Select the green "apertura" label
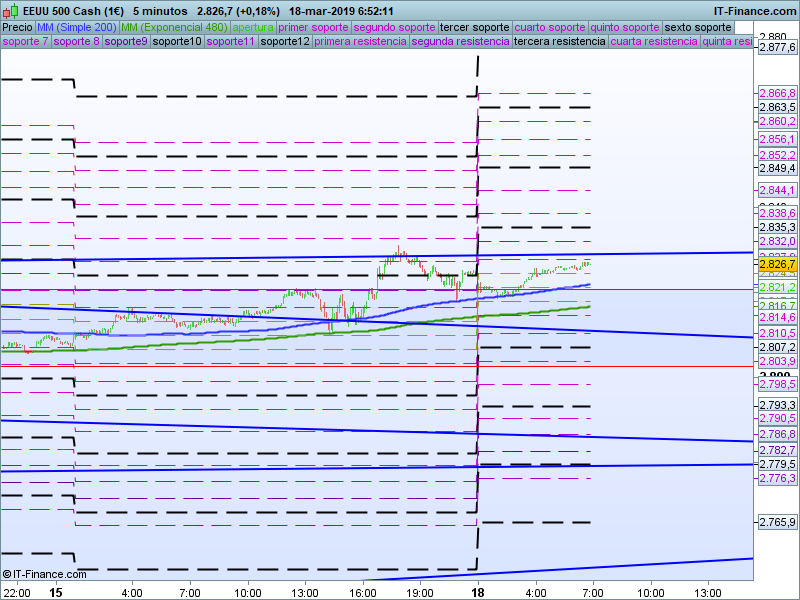Viewport: 800px width, 600px height. (253, 27)
